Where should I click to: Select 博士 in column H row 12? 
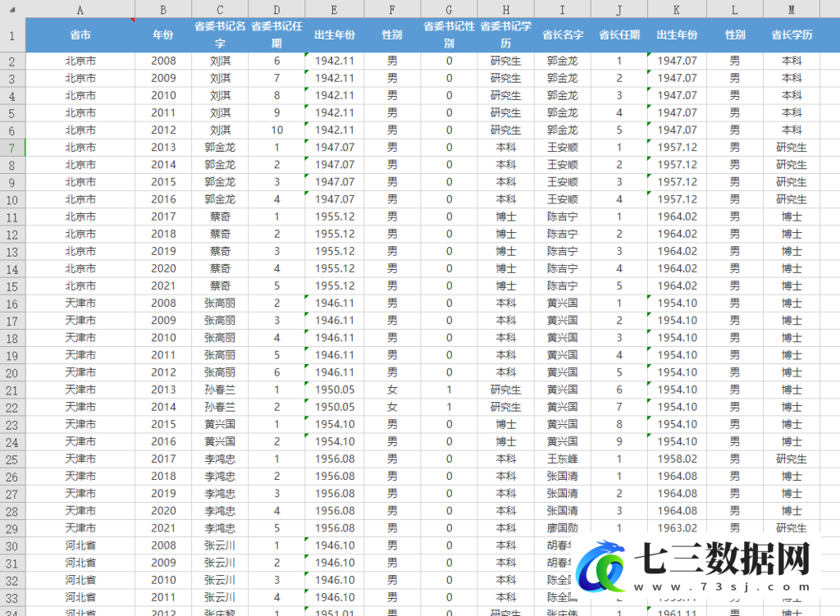505,234
